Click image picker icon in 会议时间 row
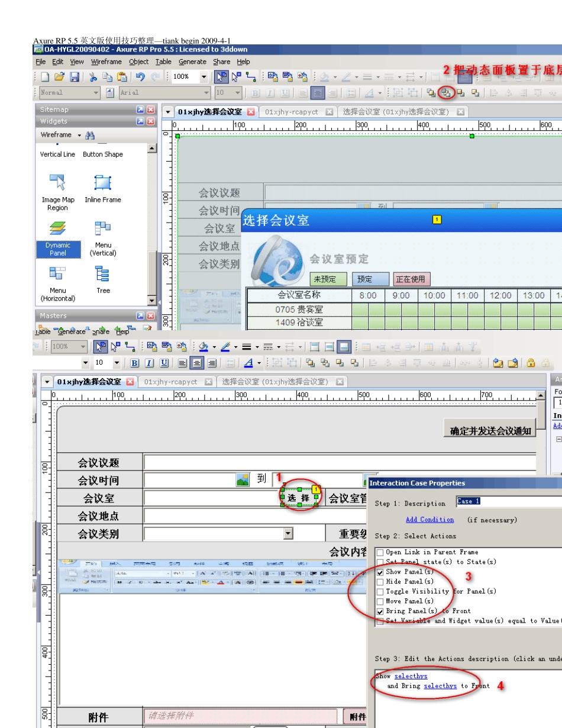Image resolution: width=562 pixels, height=728 pixels. (x=243, y=479)
